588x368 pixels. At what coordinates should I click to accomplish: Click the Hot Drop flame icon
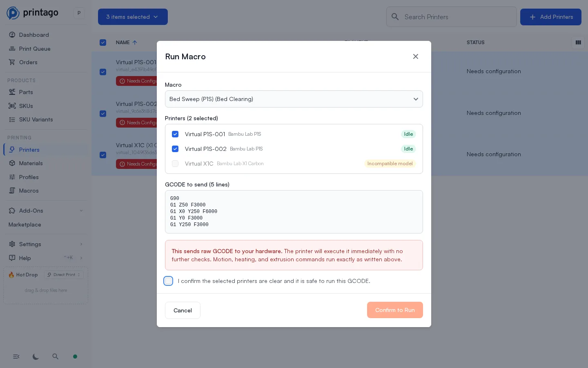pos(11,275)
